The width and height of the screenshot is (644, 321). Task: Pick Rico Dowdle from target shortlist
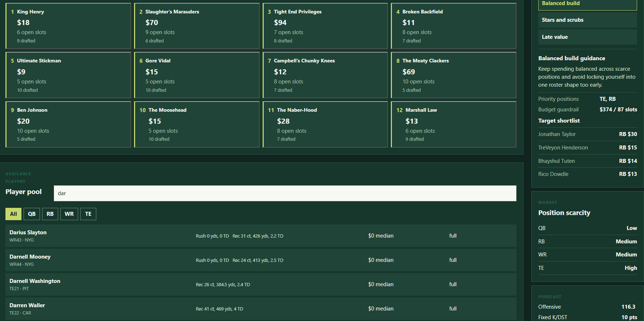pyautogui.click(x=587, y=174)
